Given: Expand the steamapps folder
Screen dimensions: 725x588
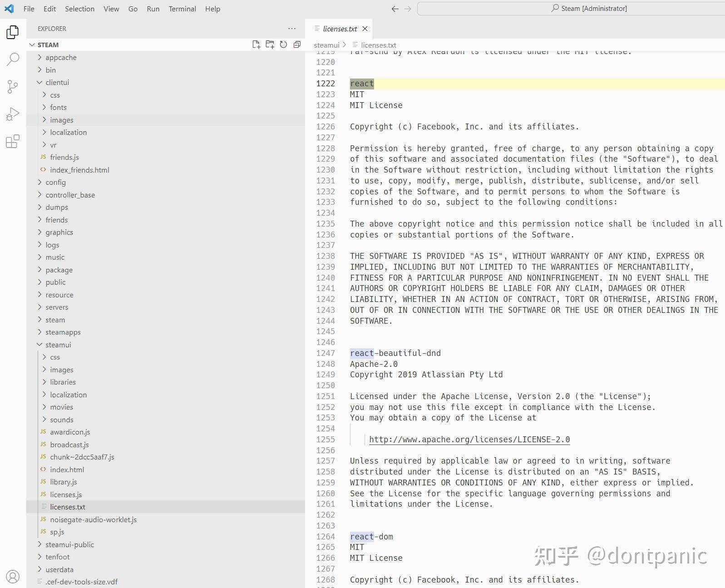Looking at the screenshot, I should (63, 332).
